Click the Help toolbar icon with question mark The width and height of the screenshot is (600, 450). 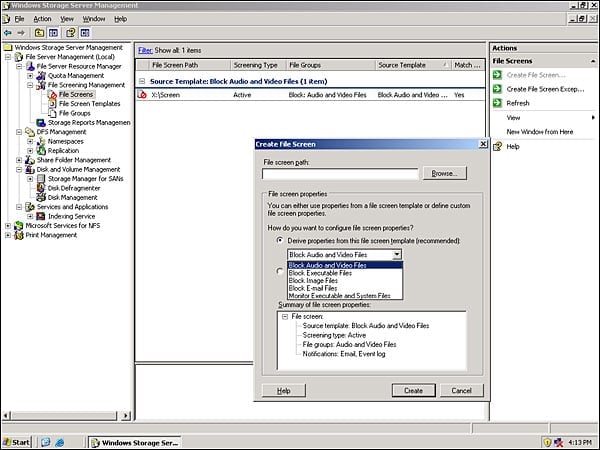click(x=70, y=33)
